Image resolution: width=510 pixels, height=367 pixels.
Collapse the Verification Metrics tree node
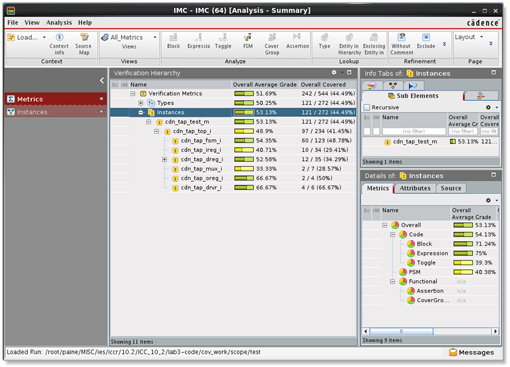(133, 94)
